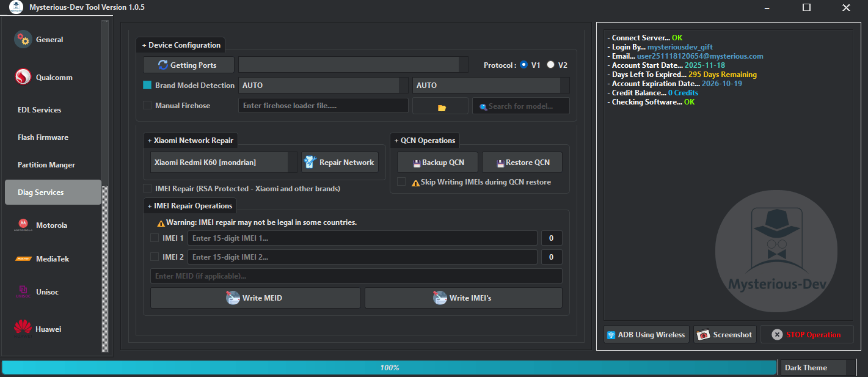The width and height of the screenshot is (868, 377).
Task: Open the Xiaomi Redmi K60 model selector
Action: [220, 162]
